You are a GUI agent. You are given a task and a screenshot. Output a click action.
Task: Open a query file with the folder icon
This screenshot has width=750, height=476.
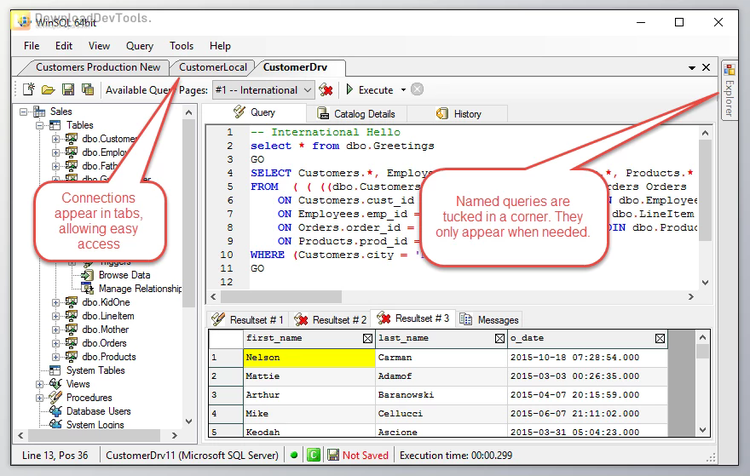click(48, 89)
